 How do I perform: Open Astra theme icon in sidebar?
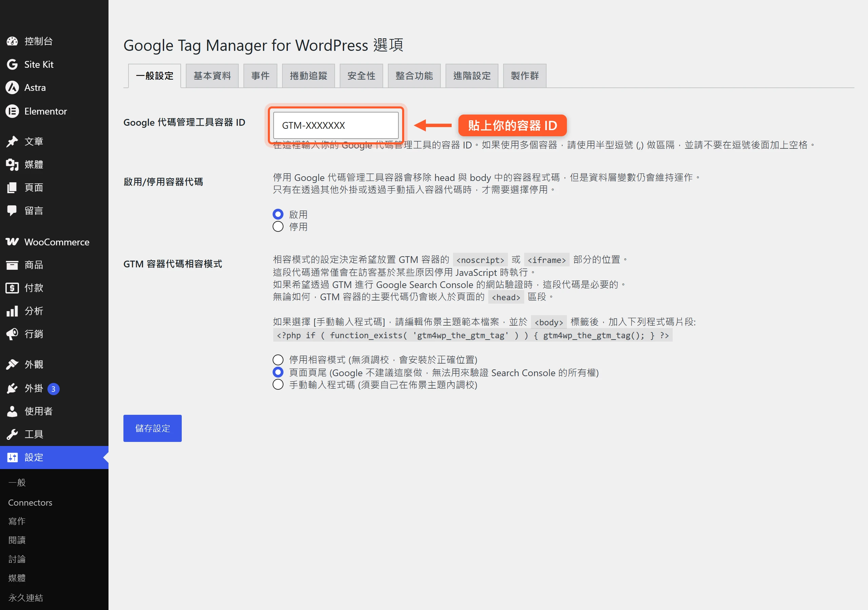[12, 88]
